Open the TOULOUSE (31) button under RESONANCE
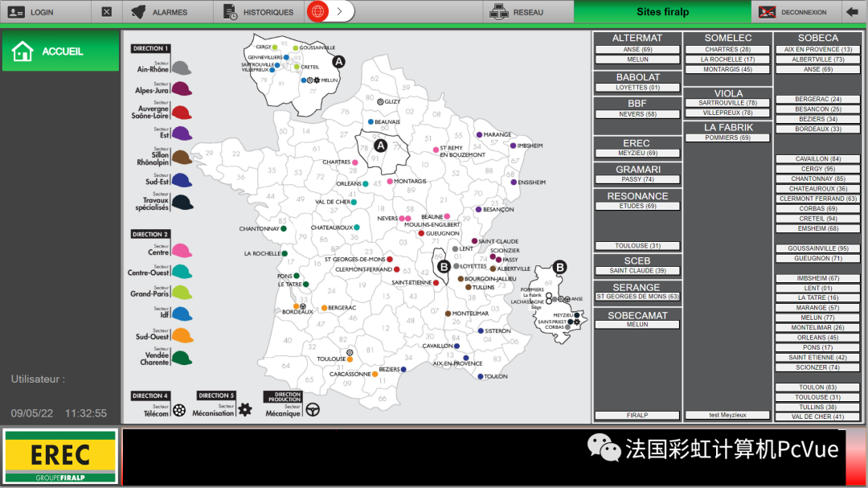The image size is (868, 488). coord(637,245)
